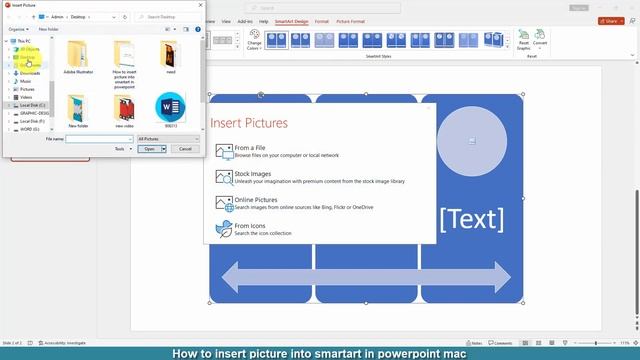Select Music in navigation tree
The image size is (640, 360).
25,81
